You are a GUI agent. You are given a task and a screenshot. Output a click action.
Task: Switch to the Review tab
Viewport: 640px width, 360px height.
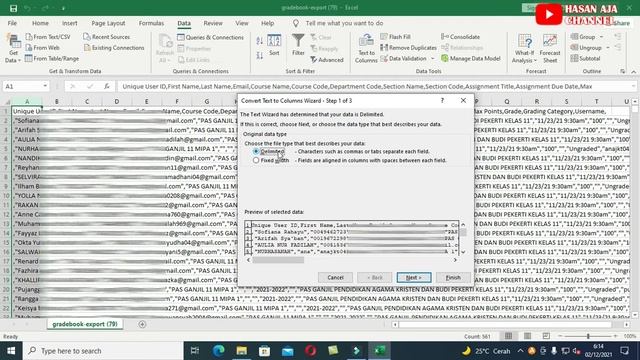(x=213, y=23)
